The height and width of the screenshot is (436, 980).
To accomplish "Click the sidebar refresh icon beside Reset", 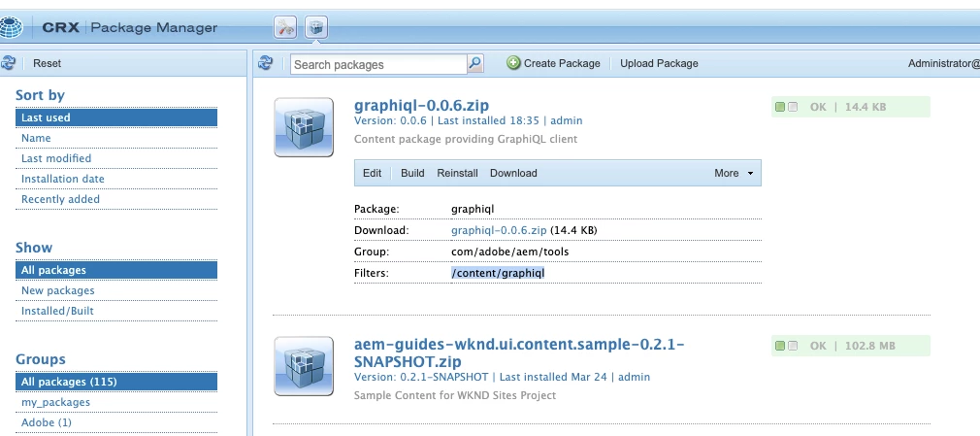I will [x=8, y=63].
